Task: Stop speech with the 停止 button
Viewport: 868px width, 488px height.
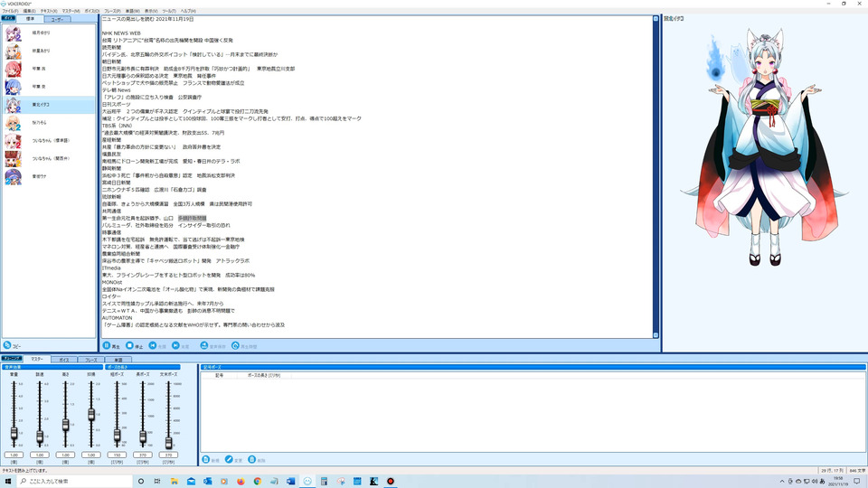Action: pos(135,346)
